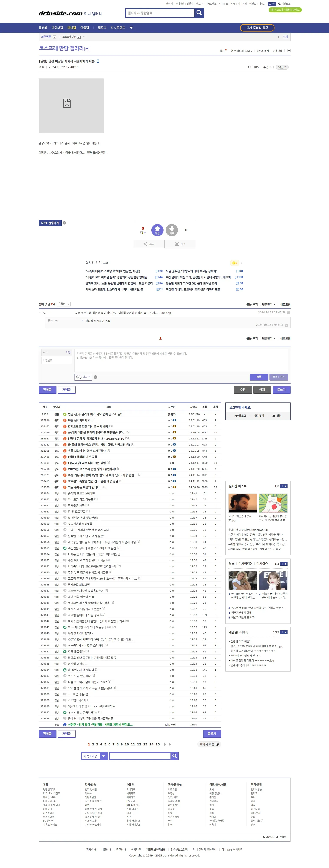Click right arrow beside 전체 in recent visits
The width and height of the screenshot is (329, 868).
tap(279, 37)
